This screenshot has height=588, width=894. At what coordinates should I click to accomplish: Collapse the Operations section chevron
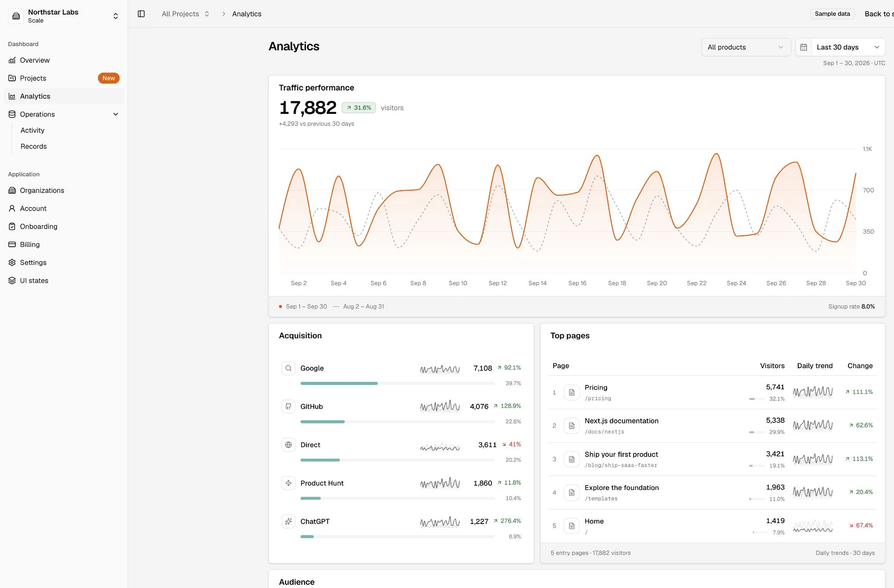(x=116, y=114)
